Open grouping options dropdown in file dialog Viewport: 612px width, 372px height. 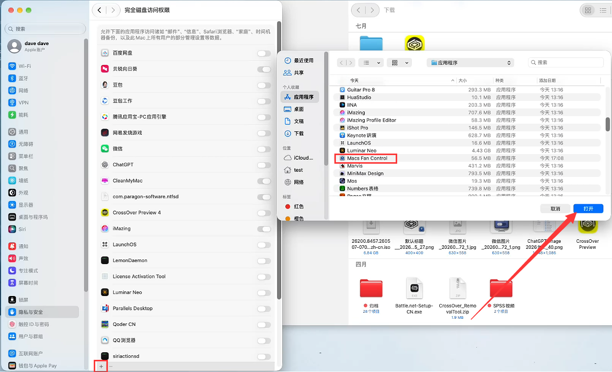[400, 62]
